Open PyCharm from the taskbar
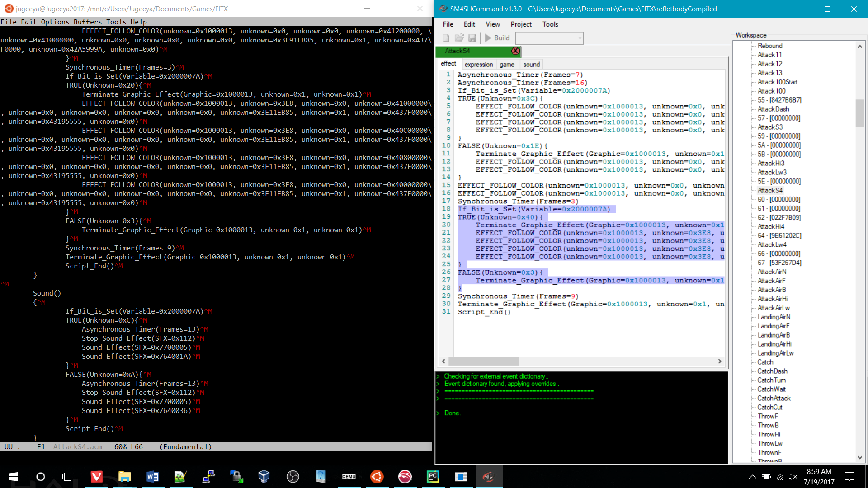This screenshot has height=488, width=868. pos(433,477)
